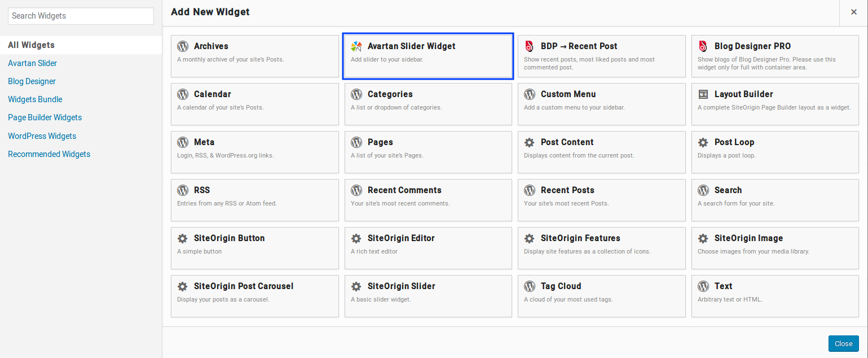
Task: Choose the Text widget title
Action: pos(723,286)
